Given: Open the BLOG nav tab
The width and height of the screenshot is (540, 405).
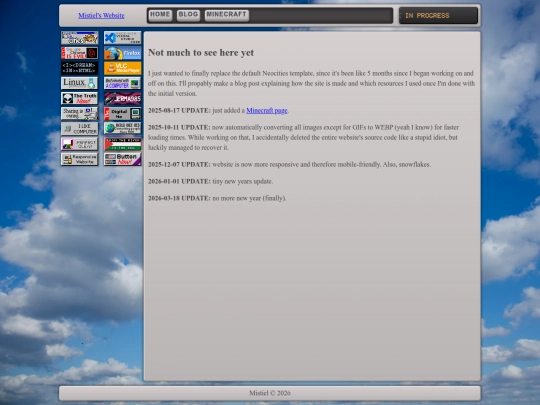Looking at the screenshot, I should [188, 15].
